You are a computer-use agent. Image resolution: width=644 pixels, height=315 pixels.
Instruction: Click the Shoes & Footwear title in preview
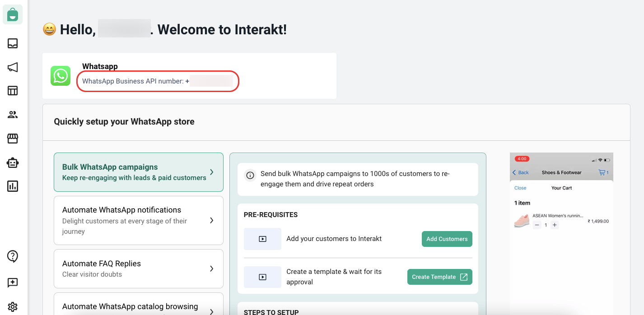561,172
